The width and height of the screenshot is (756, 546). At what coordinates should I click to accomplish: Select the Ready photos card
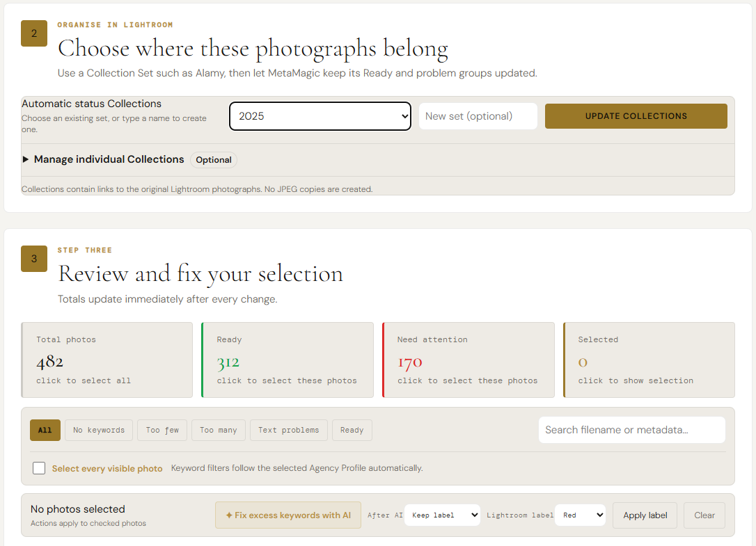tap(288, 360)
